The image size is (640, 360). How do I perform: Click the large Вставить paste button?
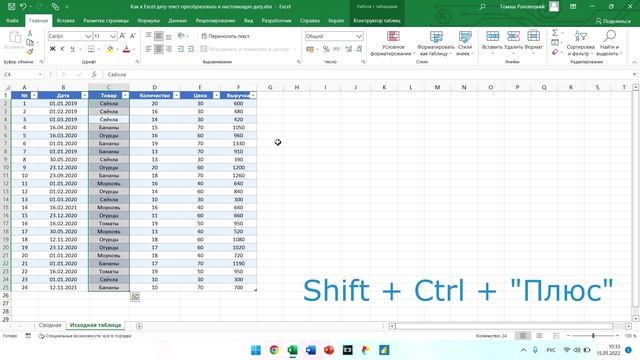(x=14, y=41)
